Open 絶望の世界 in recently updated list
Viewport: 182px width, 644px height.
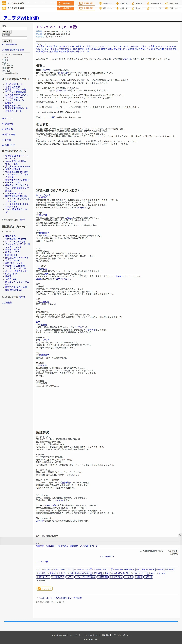[10, 236]
